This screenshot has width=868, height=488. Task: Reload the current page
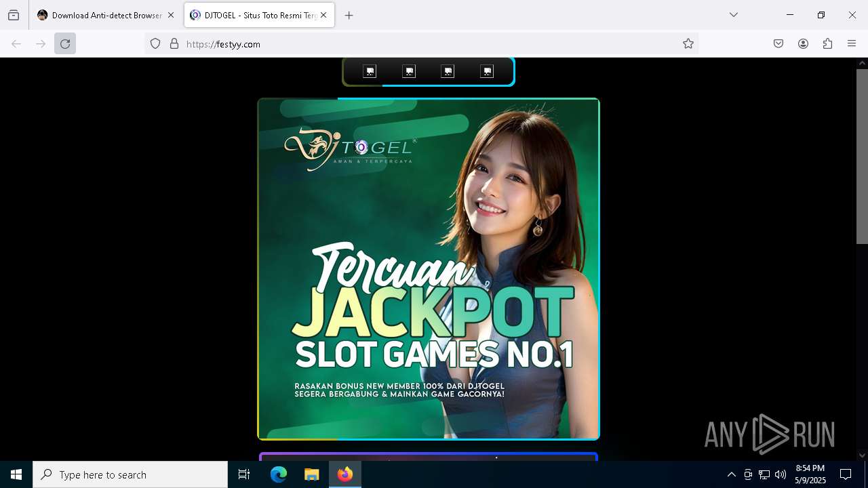(x=65, y=44)
